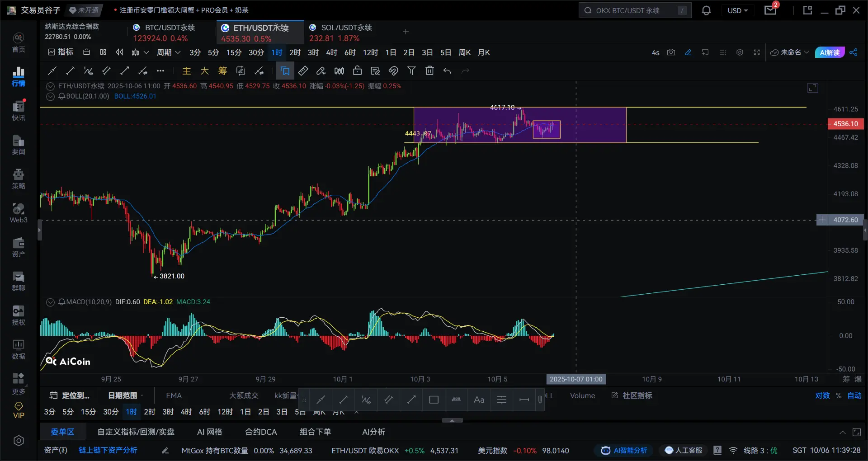The height and width of the screenshot is (461, 868).
Task: Click the 2025-10-07 01:00 time label
Action: (x=576, y=379)
